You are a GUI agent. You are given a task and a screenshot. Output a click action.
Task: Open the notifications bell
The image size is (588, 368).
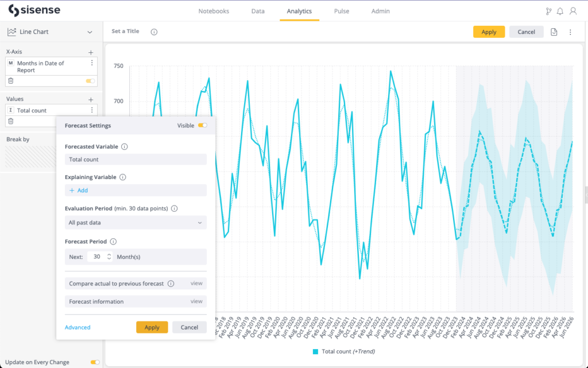click(560, 11)
